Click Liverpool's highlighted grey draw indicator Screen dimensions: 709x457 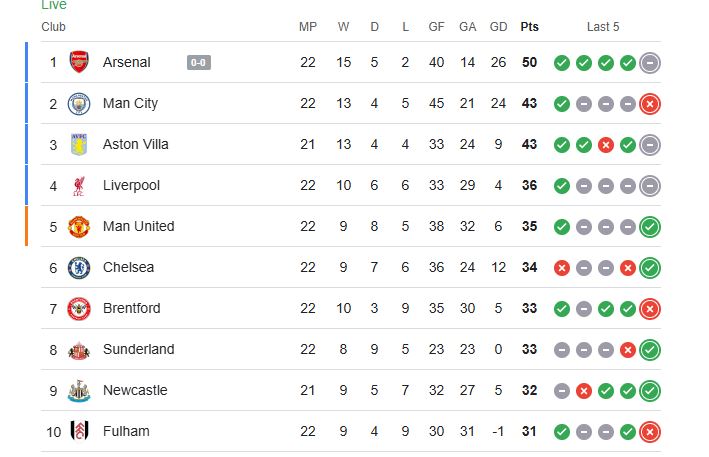650,186
